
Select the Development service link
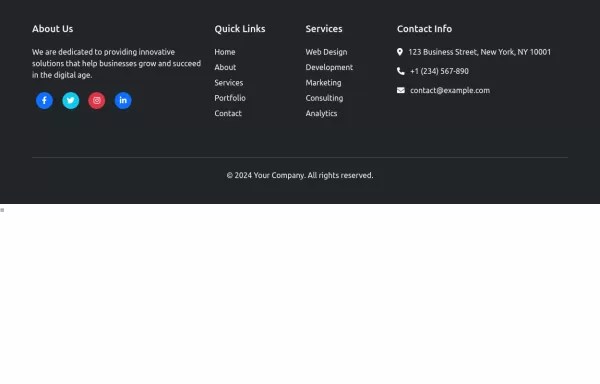[x=329, y=67]
